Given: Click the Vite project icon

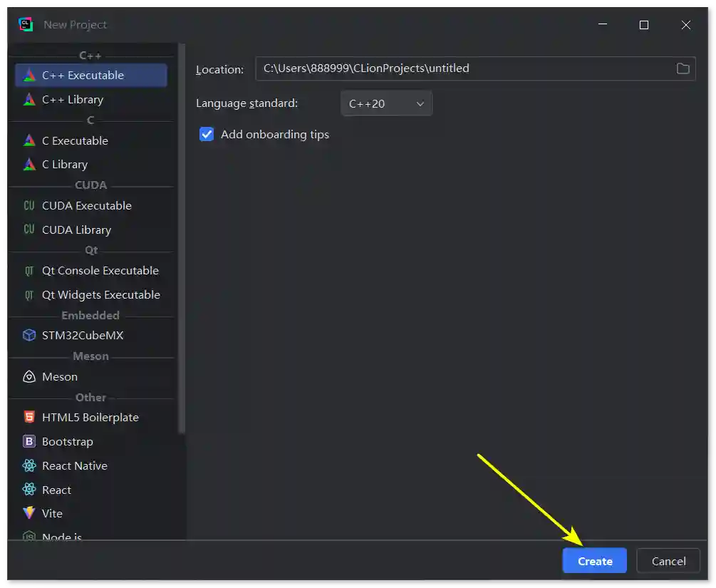Looking at the screenshot, I should point(29,514).
